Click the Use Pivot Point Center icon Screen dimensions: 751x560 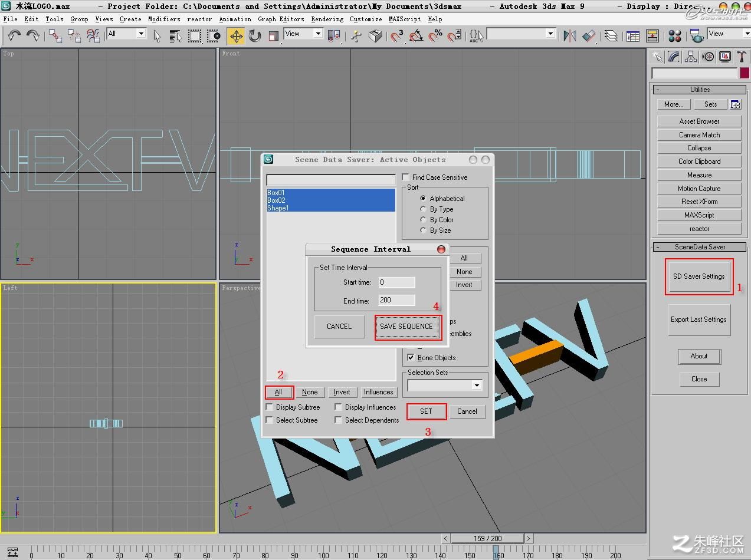(334, 36)
